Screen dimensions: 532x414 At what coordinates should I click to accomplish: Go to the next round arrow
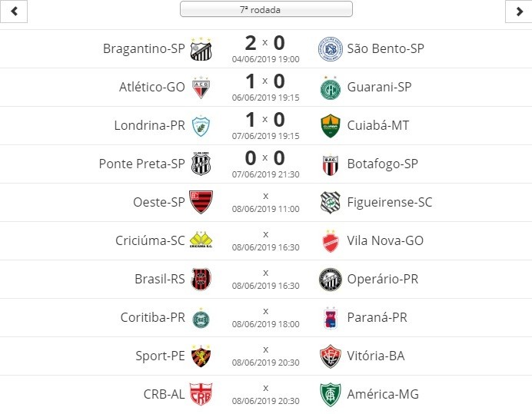coord(519,12)
